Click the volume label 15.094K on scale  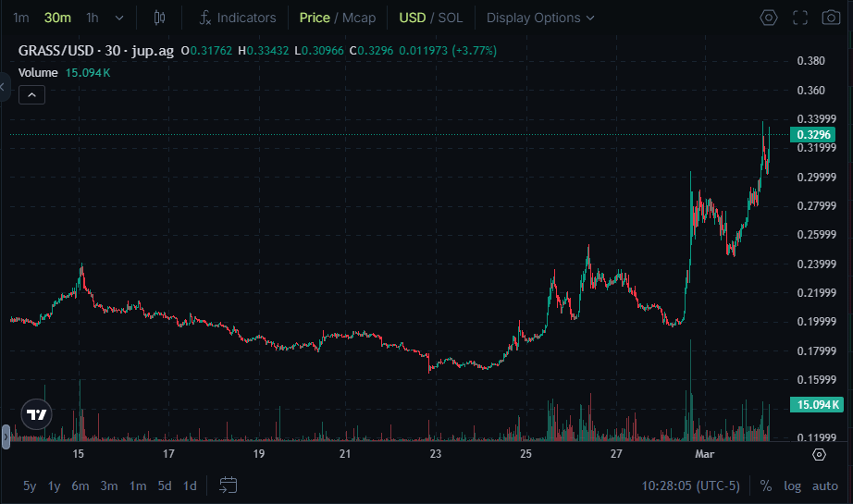(817, 405)
